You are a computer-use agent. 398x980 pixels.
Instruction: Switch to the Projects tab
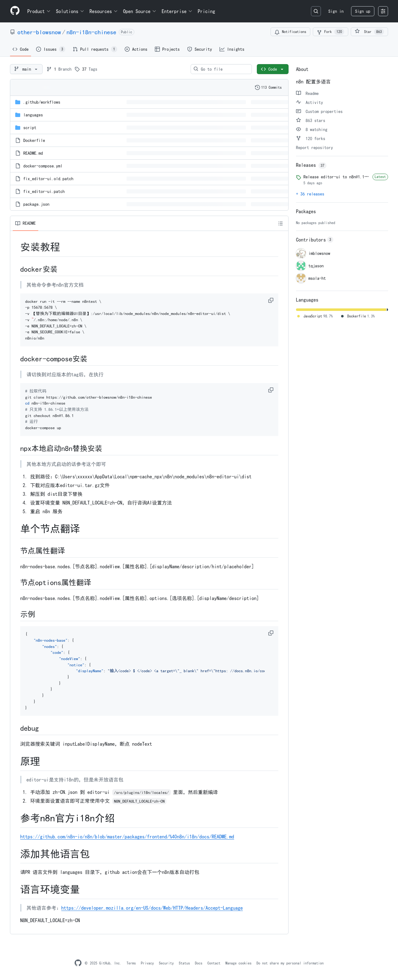167,49
